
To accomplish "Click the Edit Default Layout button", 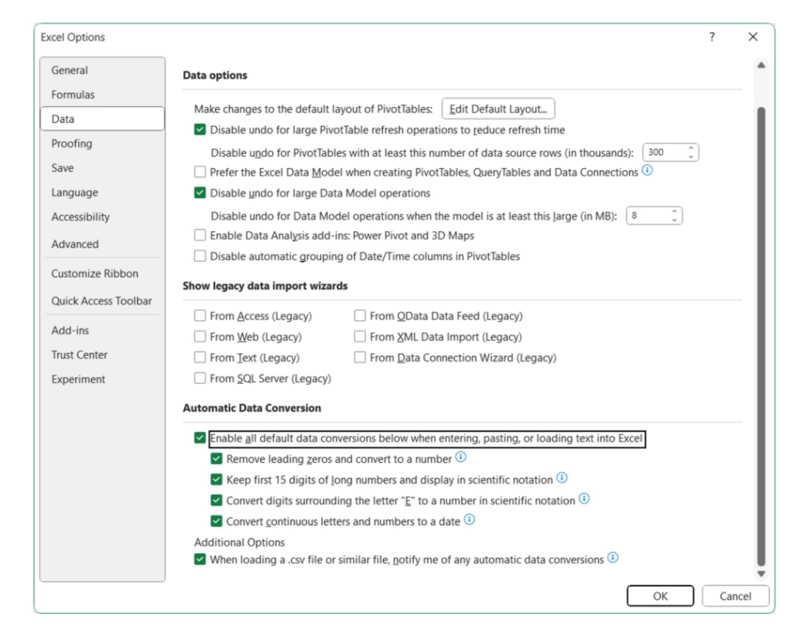I will point(498,109).
